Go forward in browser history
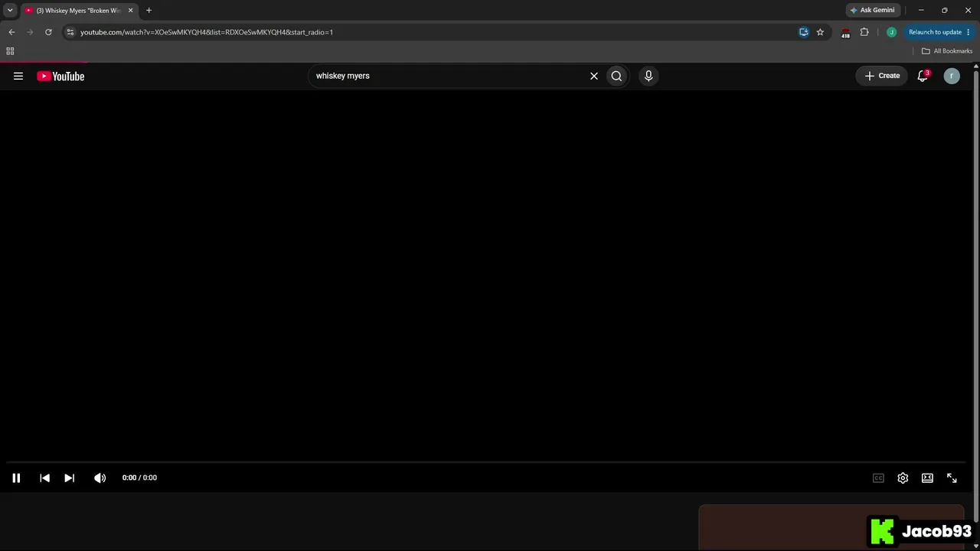 click(x=30, y=32)
